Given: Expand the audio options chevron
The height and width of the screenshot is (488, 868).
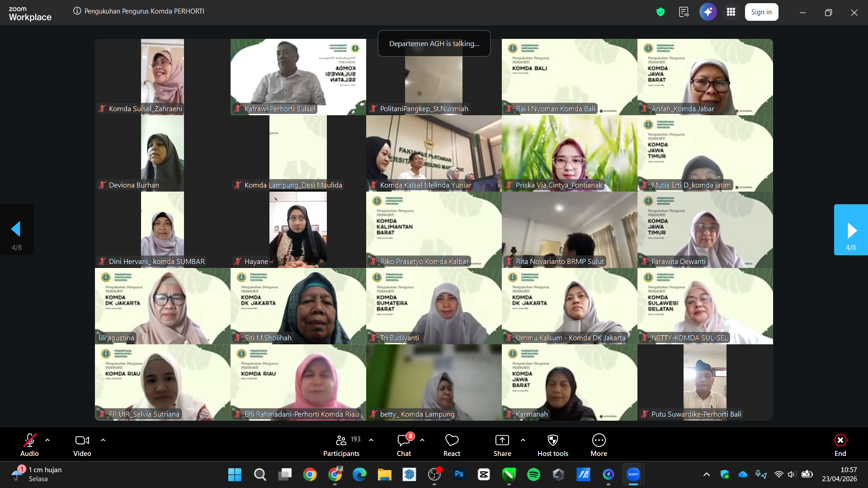Looking at the screenshot, I should coord(47,440).
